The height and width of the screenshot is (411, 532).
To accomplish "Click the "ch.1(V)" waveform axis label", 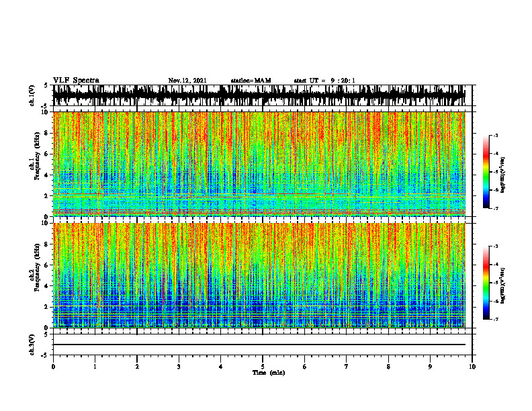I will (32, 95).
